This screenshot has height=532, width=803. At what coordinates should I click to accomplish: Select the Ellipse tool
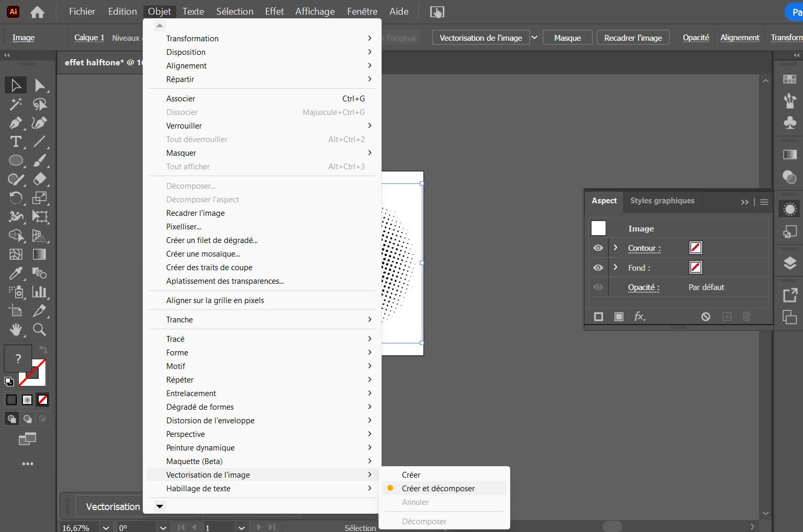(x=16, y=160)
